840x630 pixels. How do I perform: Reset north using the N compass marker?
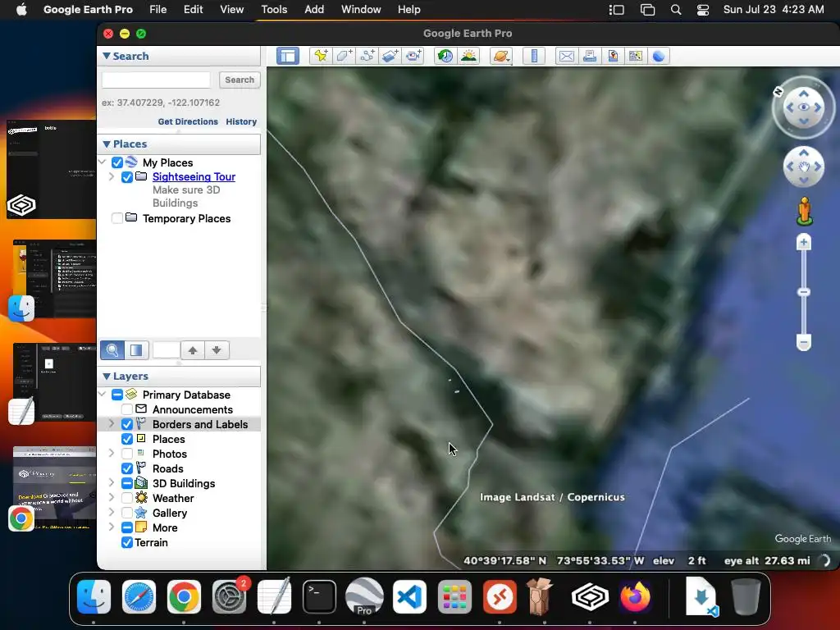tap(778, 92)
